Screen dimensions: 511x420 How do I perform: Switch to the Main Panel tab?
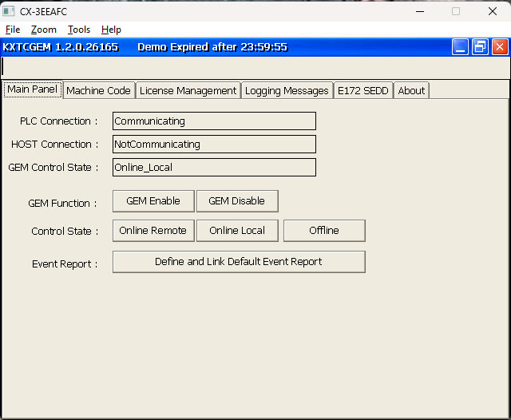tap(32, 89)
